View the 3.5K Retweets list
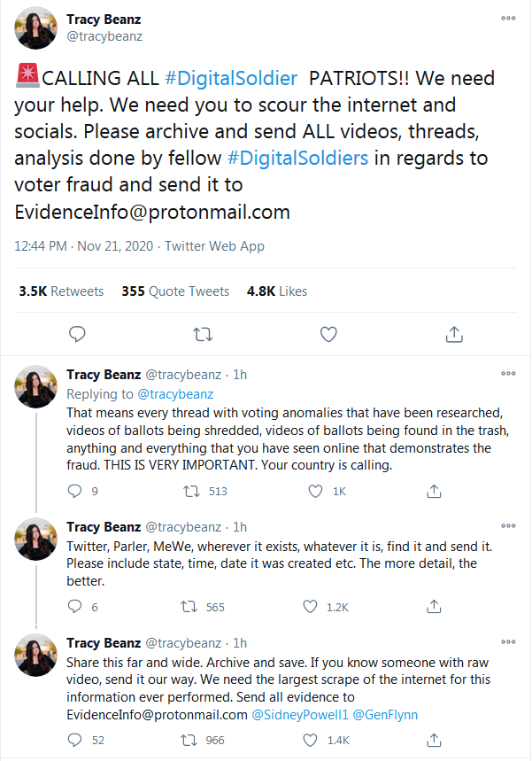 pos(61,291)
